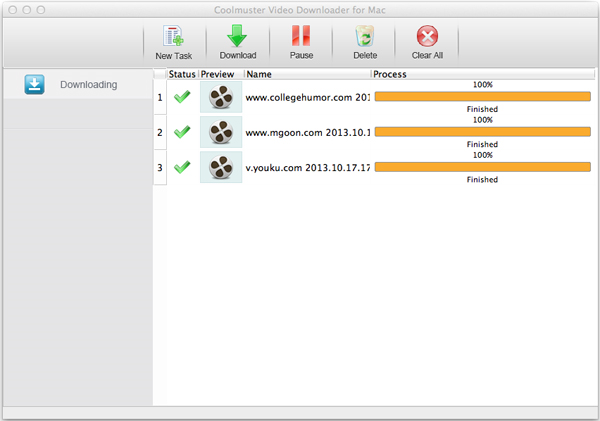Viewport: 600px width, 421px height.
Task: Select the www.mgoon.com task name
Action: pos(307,132)
